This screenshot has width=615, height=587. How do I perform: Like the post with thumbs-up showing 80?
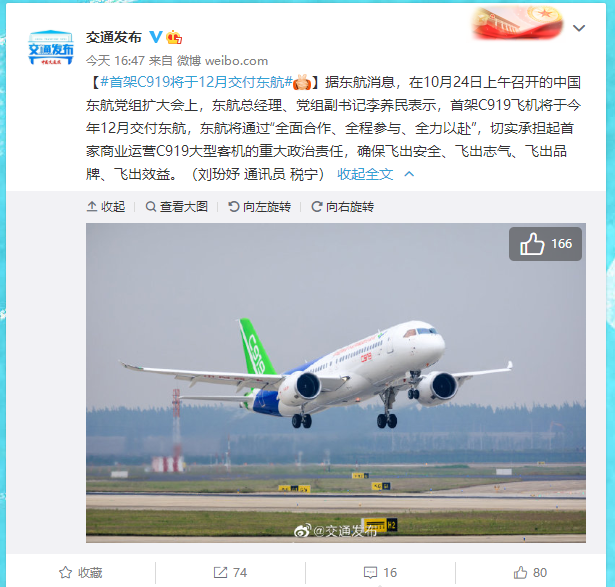tap(530, 572)
